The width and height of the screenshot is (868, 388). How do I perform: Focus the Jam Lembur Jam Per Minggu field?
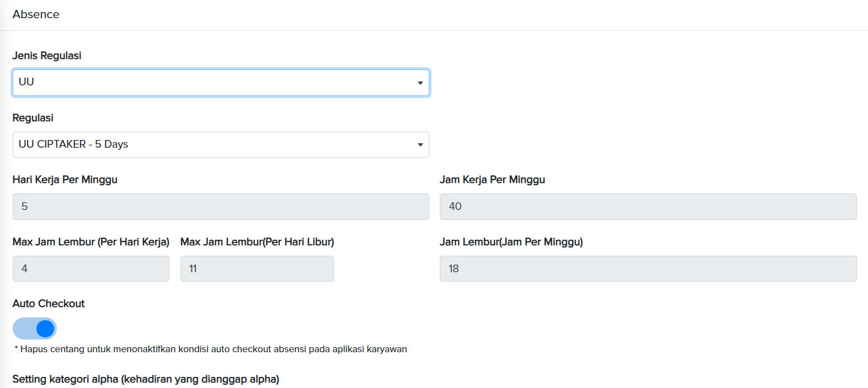pos(648,269)
